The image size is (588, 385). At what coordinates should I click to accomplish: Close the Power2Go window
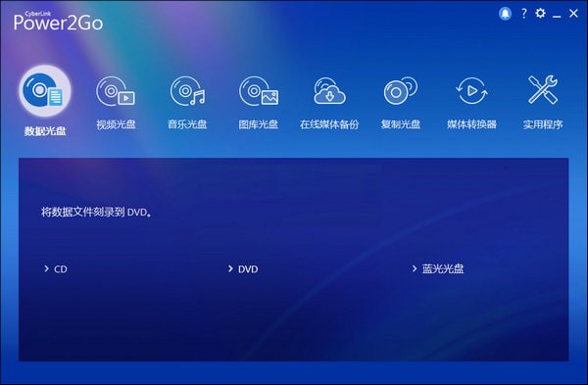(573, 14)
